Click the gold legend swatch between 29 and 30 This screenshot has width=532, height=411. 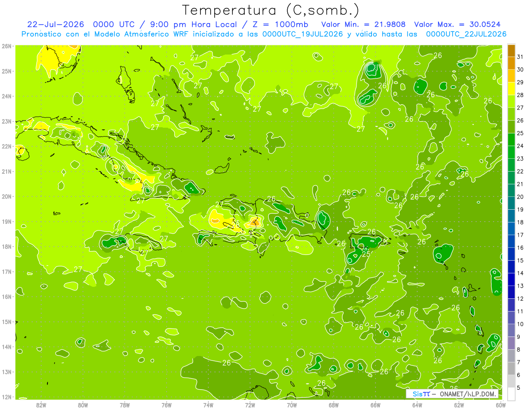click(511, 76)
